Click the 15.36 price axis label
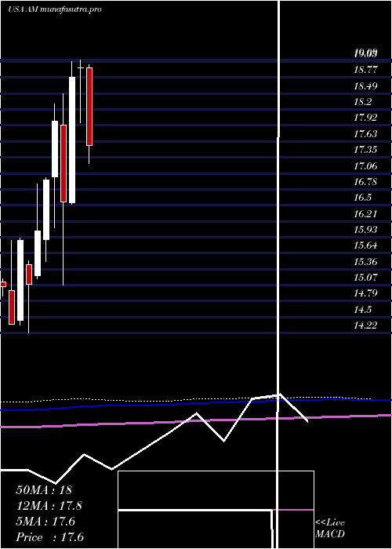Screen dimensions: 392x549 [x=365, y=262]
